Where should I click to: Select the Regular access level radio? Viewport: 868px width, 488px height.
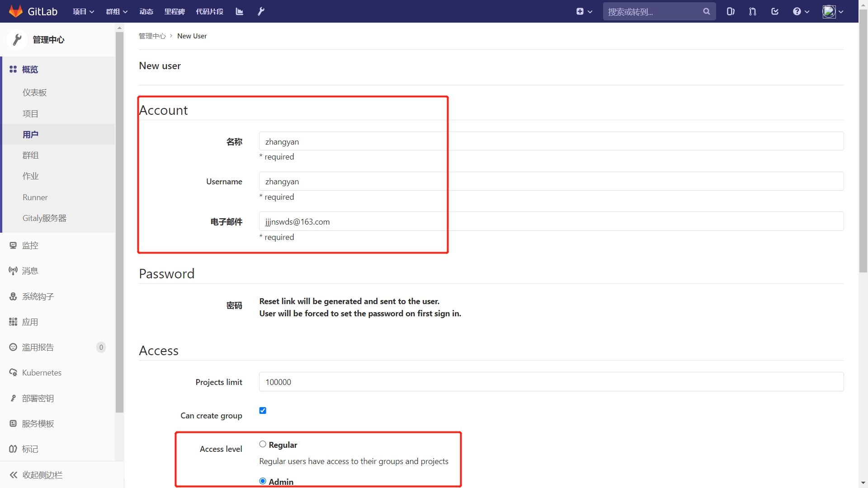tap(263, 444)
